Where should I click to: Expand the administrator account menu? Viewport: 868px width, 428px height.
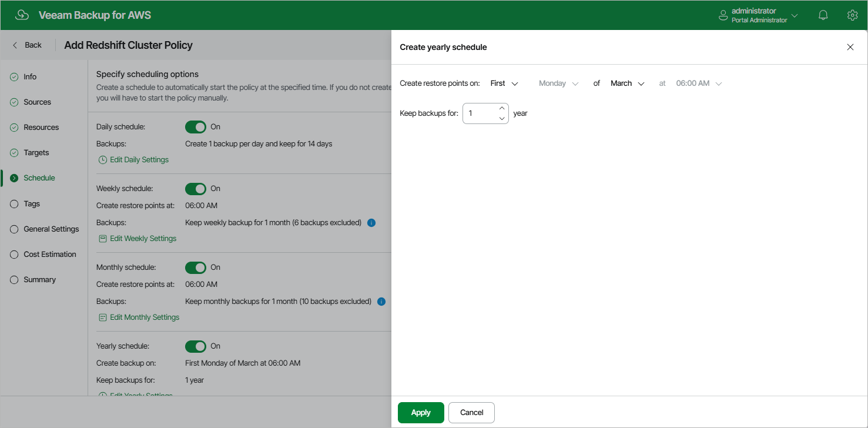pyautogui.click(x=795, y=16)
